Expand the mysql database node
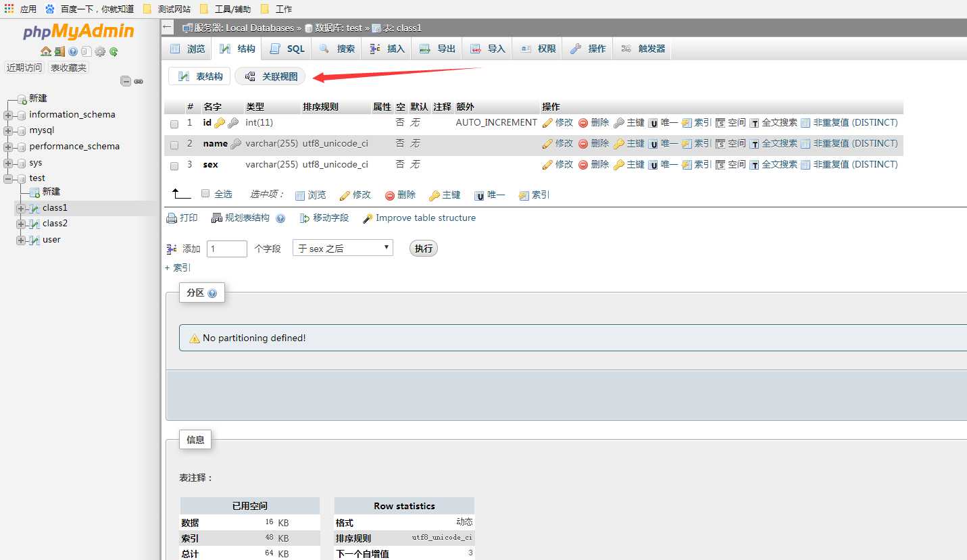 [8, 131]
